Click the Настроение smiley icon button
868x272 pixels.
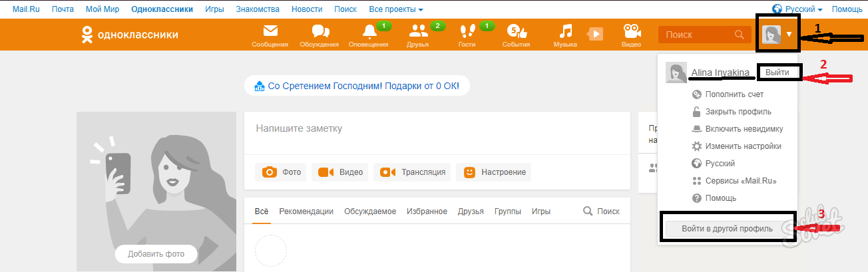[x=470, y=172]
